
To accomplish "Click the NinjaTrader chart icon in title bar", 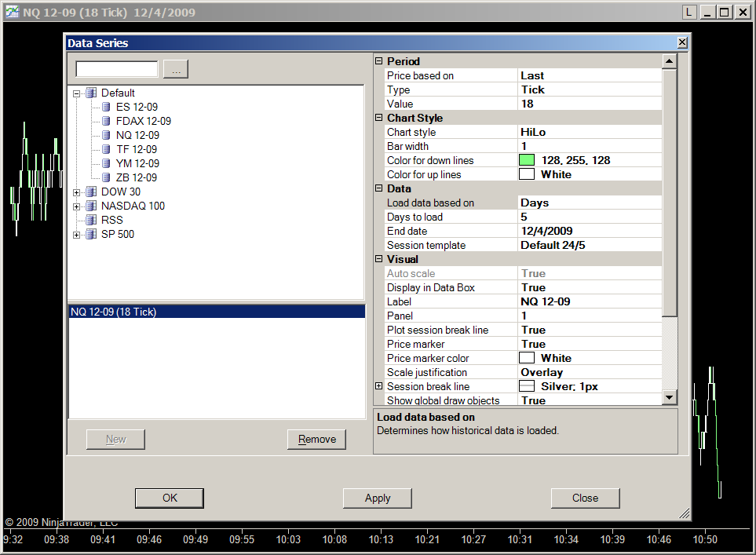I will click(x=12, y=12).
